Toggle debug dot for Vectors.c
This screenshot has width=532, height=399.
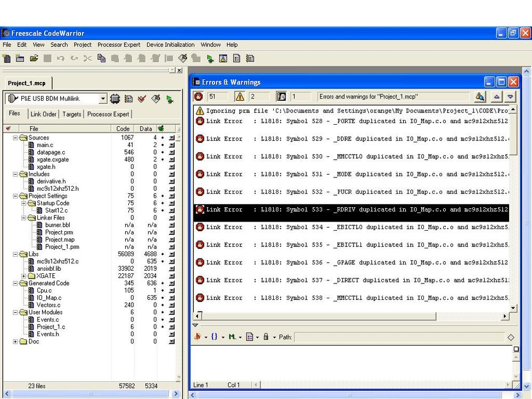tap(162, 305)
